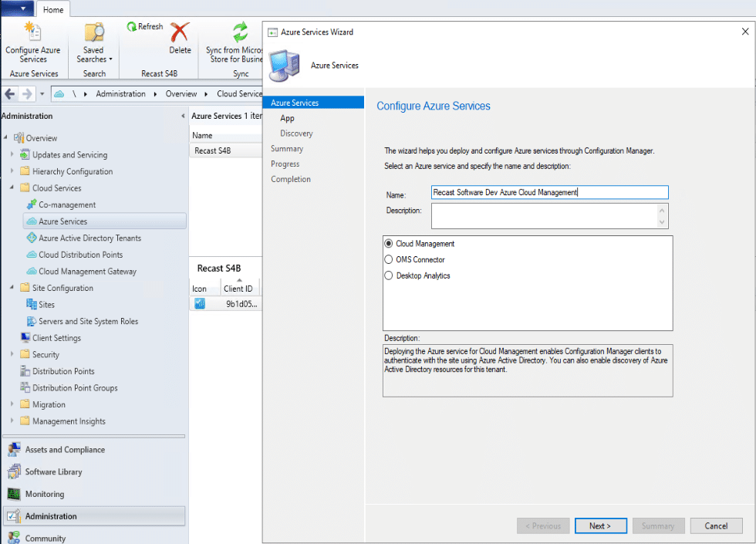This screenshot has width=756, height=544.
Task: Expand the Updates and Servicing node
Action: [x=12, y=155]
